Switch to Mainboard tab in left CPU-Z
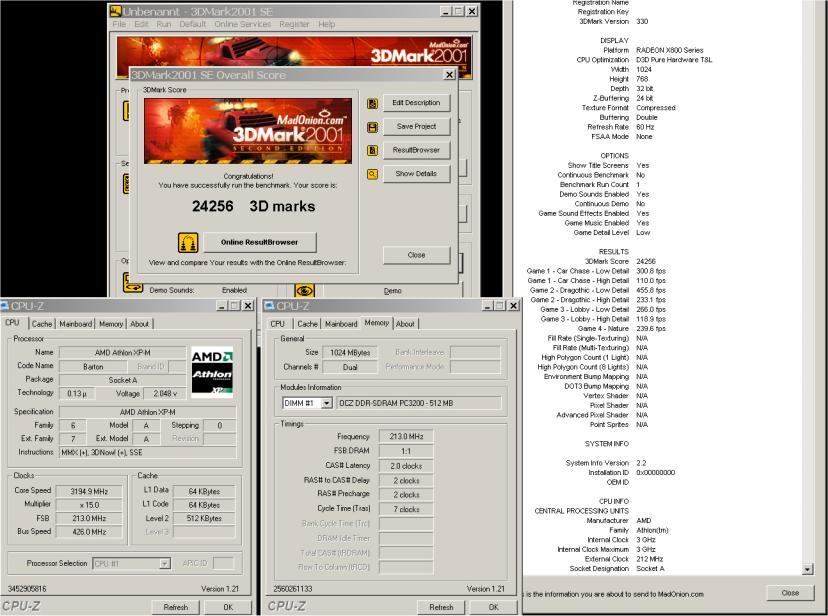 76,324
